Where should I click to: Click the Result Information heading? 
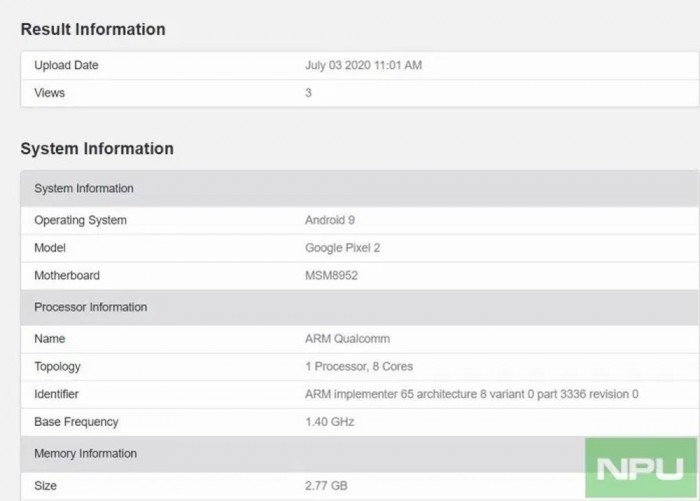click(93, 29)
